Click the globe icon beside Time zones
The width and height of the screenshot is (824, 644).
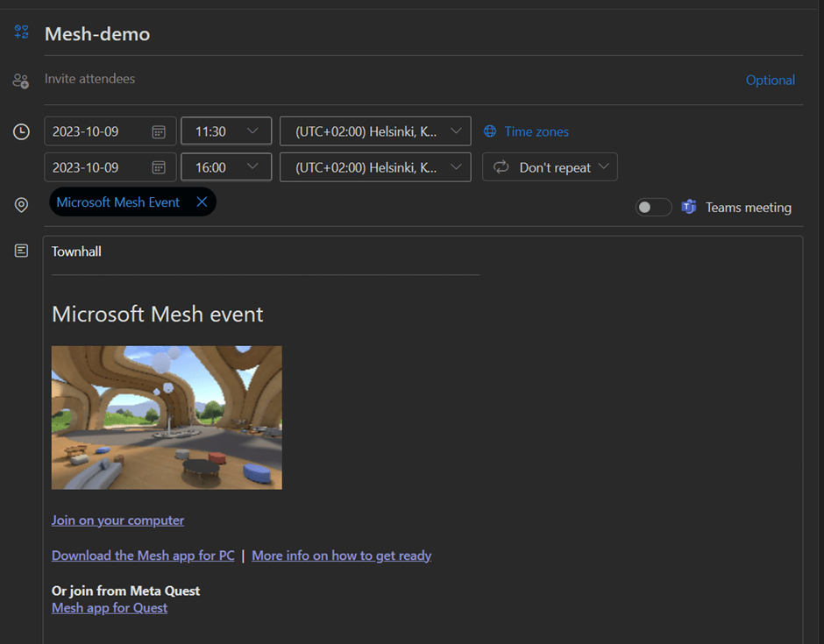click(490, 131)
